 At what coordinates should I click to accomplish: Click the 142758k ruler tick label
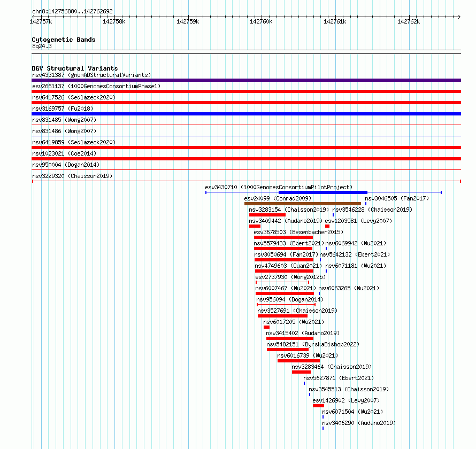point(114,21)
